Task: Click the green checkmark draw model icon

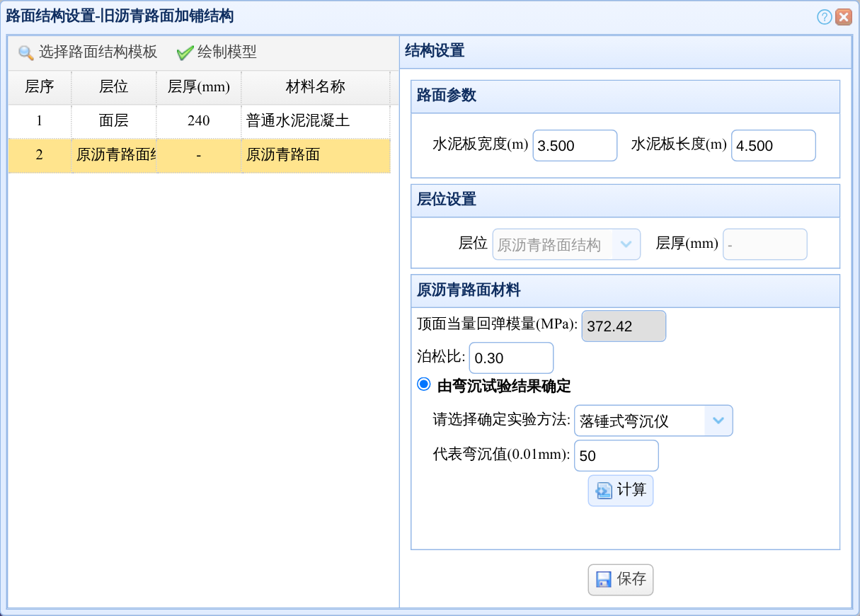Action: 185,53
